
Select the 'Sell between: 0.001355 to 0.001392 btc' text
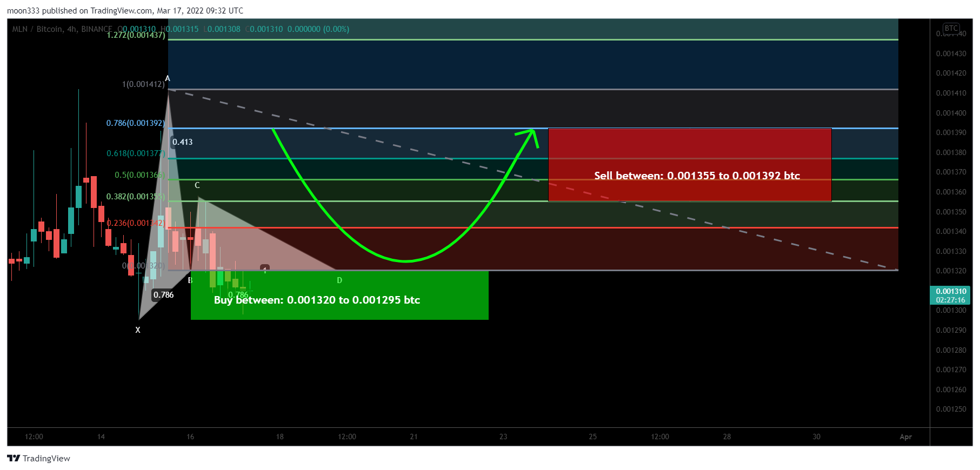[697, 176]
